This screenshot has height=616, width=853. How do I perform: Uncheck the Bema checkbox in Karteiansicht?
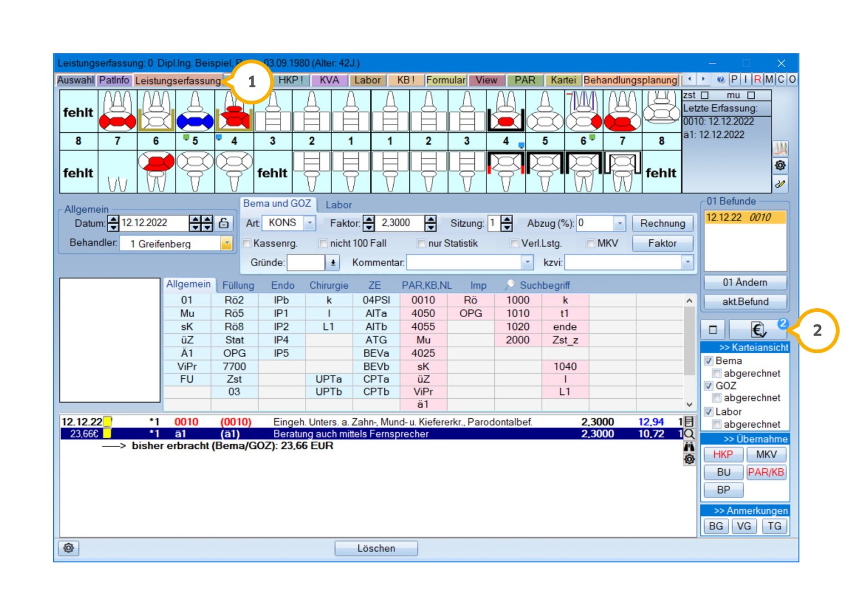709,361
